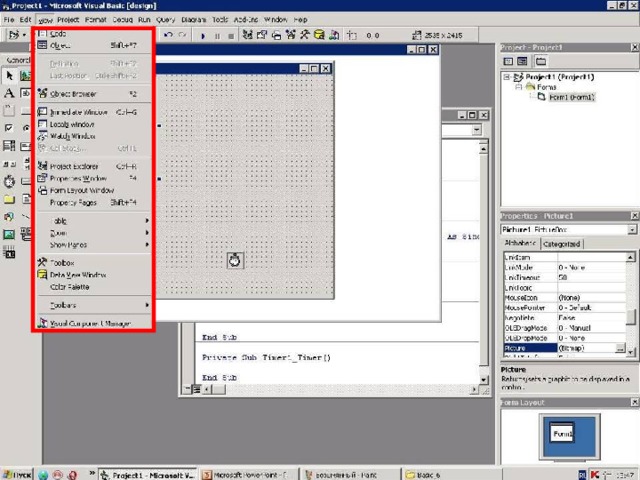Select the Picture property row
Screen dimensions: 640x480
click(564, 348)
